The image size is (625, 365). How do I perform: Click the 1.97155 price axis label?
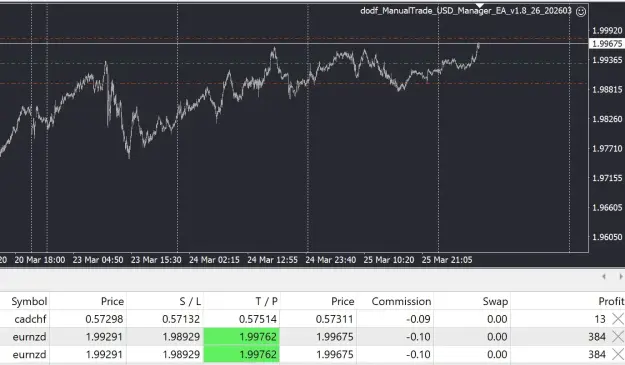point(607,178)
